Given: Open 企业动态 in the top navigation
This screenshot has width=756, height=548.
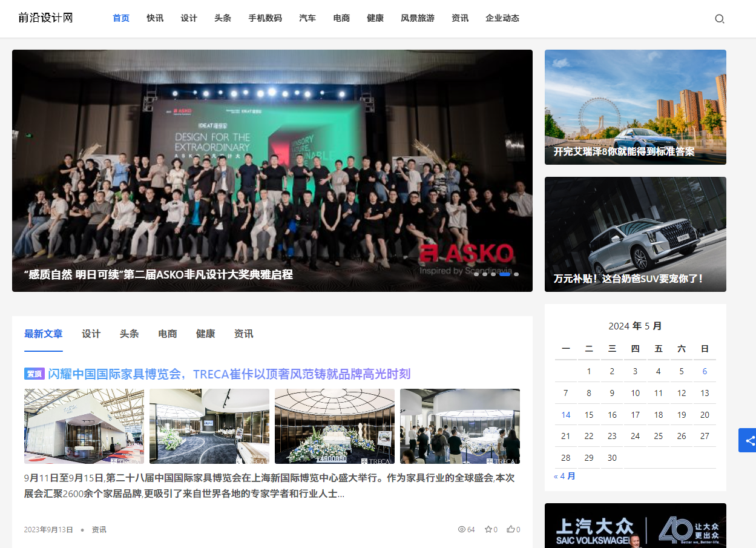Looking at the screenshot, I should (x=502, y=18).
